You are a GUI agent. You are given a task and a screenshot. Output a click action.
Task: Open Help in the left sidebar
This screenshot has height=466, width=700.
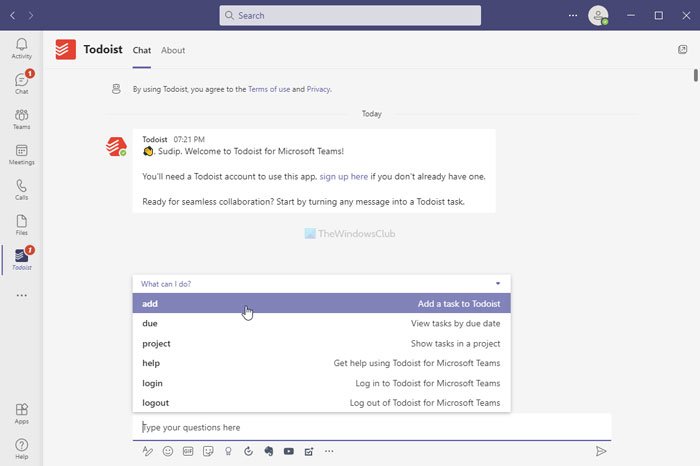tap(21, 449)
